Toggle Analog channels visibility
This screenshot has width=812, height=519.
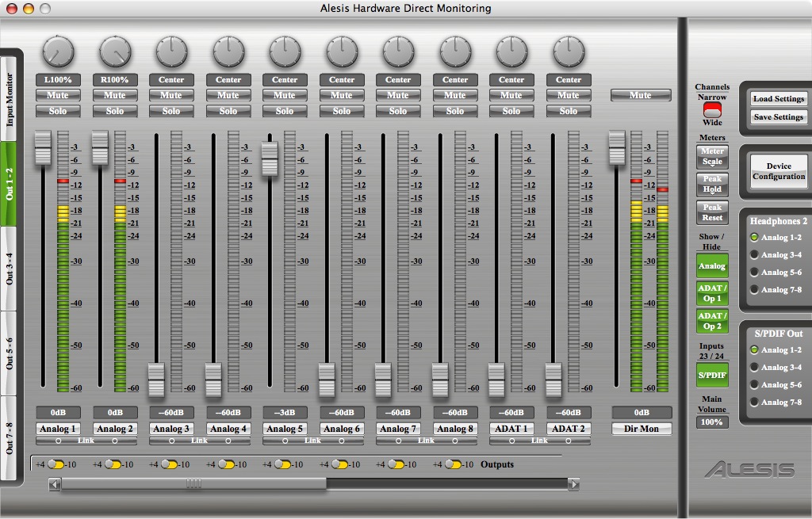(x=713, y=266)
